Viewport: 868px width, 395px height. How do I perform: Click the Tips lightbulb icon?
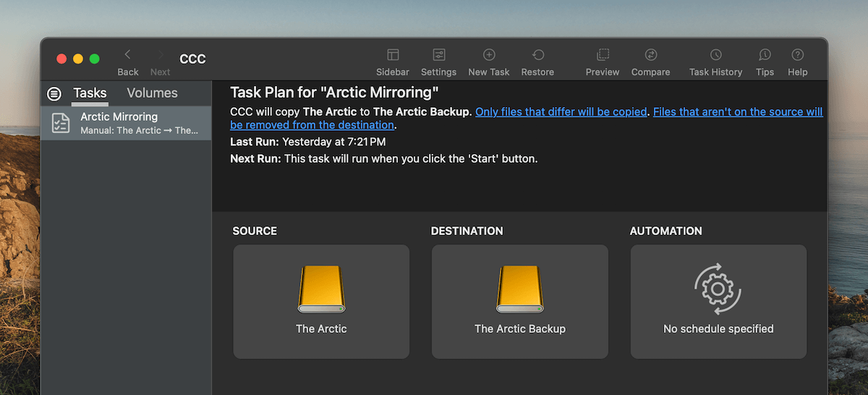[x=765, y=56]
